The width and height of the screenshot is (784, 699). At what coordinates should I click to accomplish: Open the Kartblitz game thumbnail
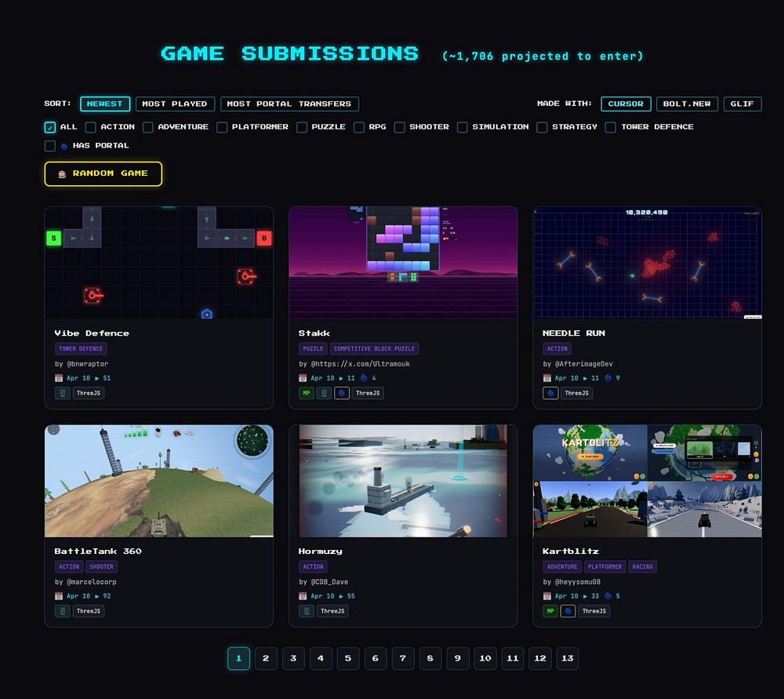648,481
